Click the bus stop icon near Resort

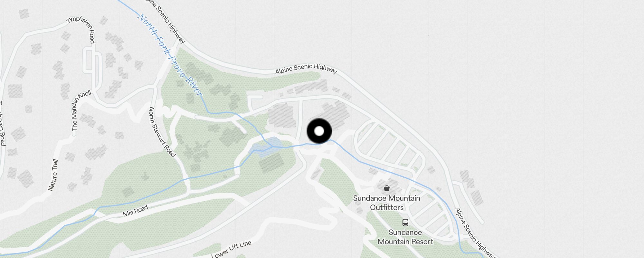click(x=405, y=223)
